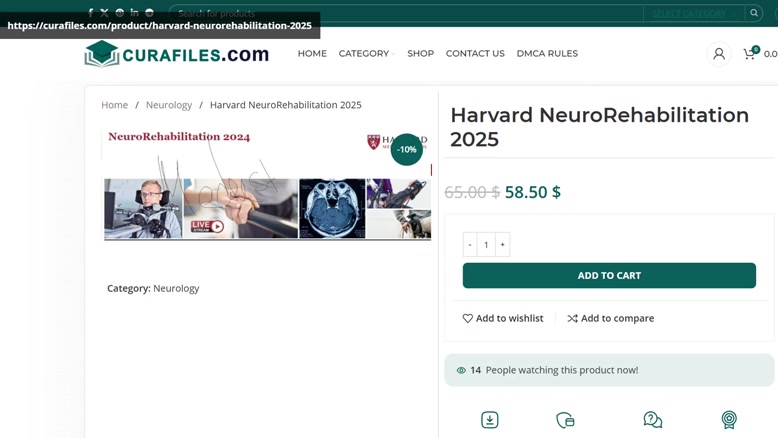Screen dimensions: 778x438
Task: Click the search magnifier icon
Action: point(754,13)
